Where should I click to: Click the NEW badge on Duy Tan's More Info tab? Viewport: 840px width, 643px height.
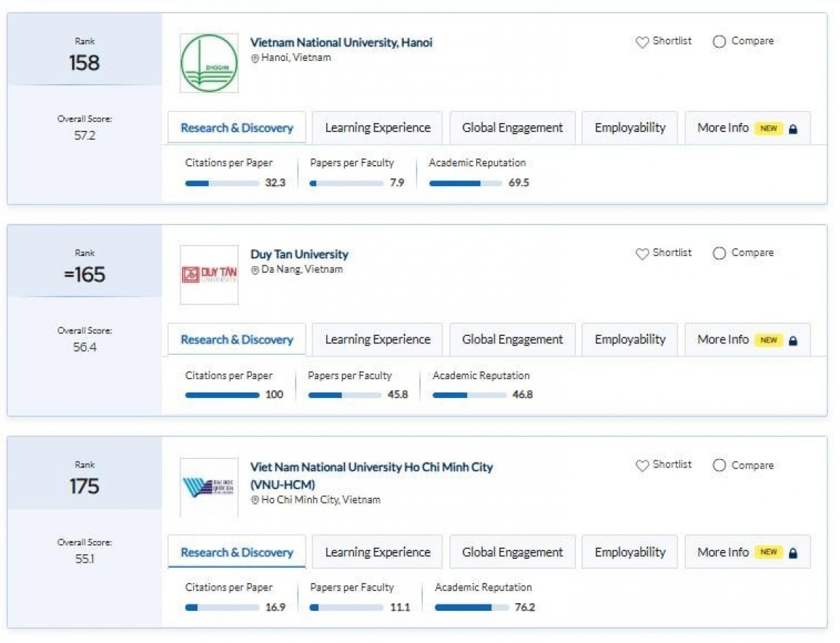[x=769, y=340]
